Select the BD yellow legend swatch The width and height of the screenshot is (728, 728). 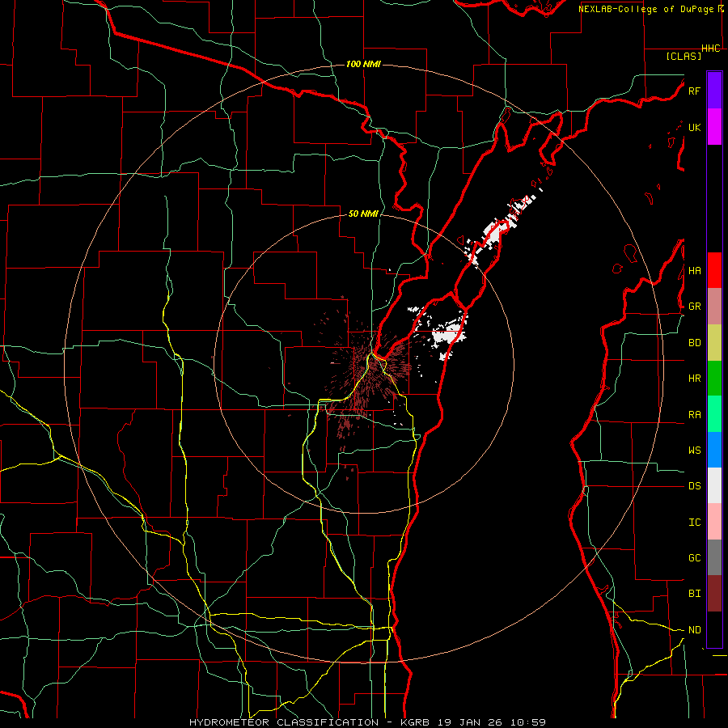click(714, 343)
